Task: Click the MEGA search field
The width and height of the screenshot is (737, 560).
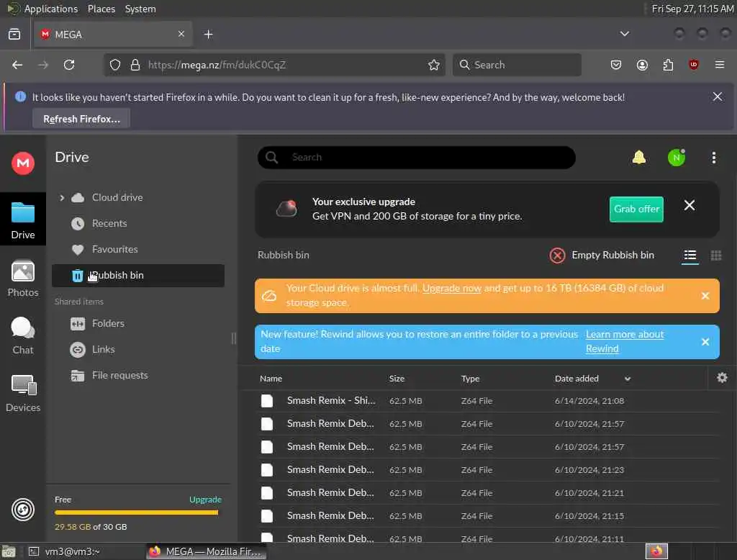Action: 417,158
